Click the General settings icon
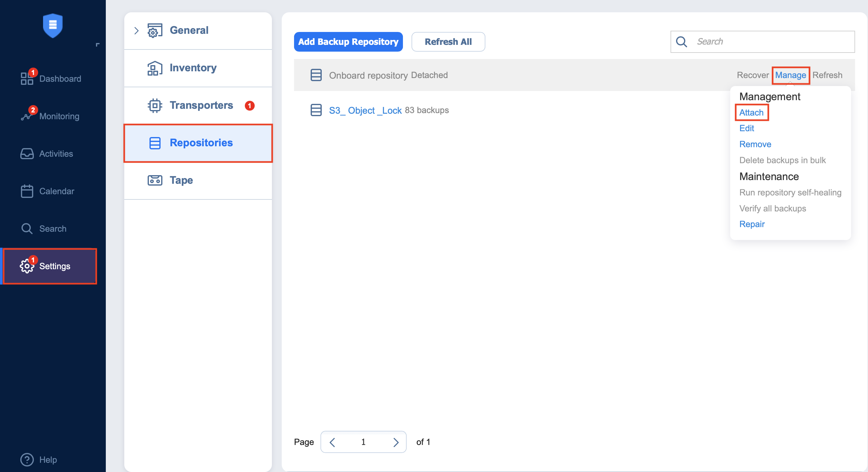Screen dimensions: 868x472 click(155, 30)
